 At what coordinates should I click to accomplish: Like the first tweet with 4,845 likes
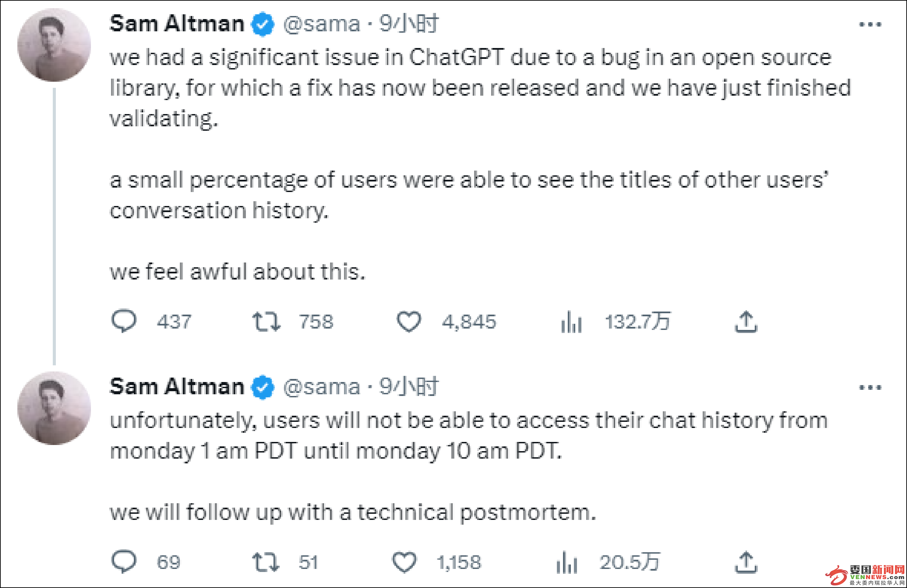pos(409,322)
